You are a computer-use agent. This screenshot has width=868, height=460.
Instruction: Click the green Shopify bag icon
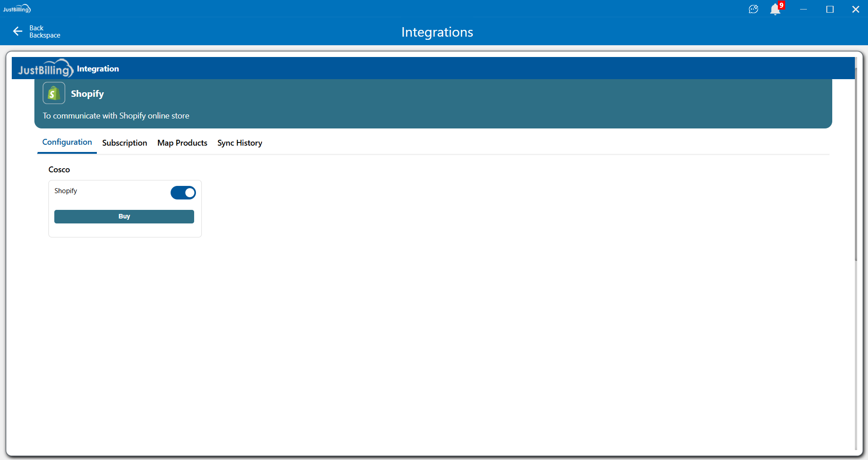tap(54, 93)
